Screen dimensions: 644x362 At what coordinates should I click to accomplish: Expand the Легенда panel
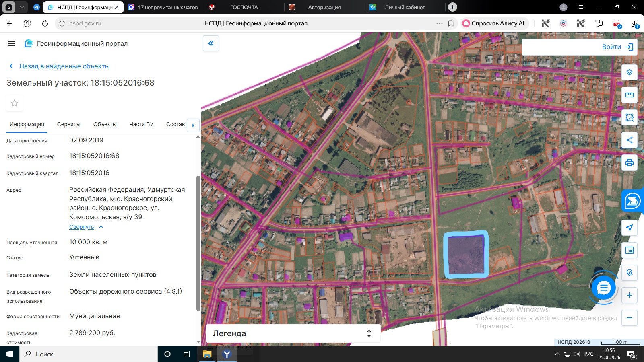pyautogui.click(x=293, y=333)
